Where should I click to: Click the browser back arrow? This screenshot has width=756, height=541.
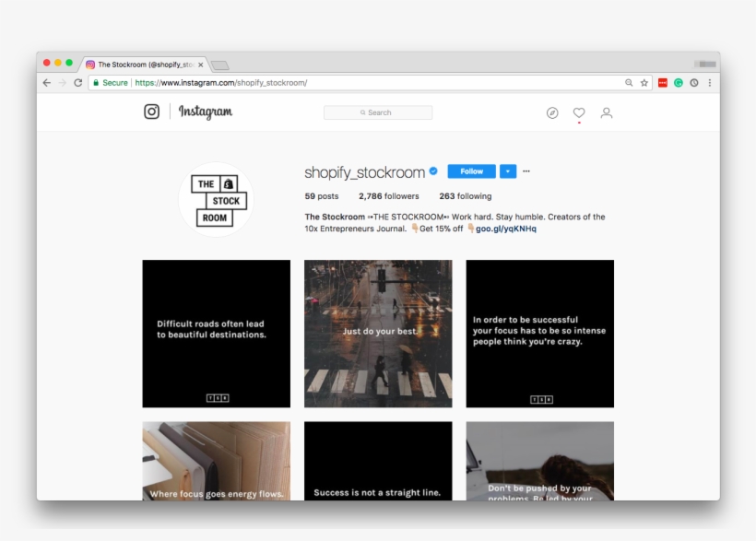[x=47, y=83]
